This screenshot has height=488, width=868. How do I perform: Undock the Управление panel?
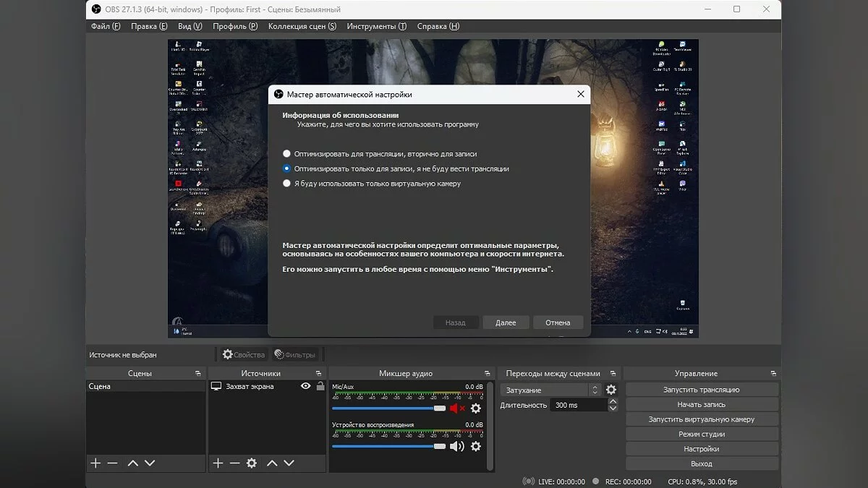coord(773,374)
